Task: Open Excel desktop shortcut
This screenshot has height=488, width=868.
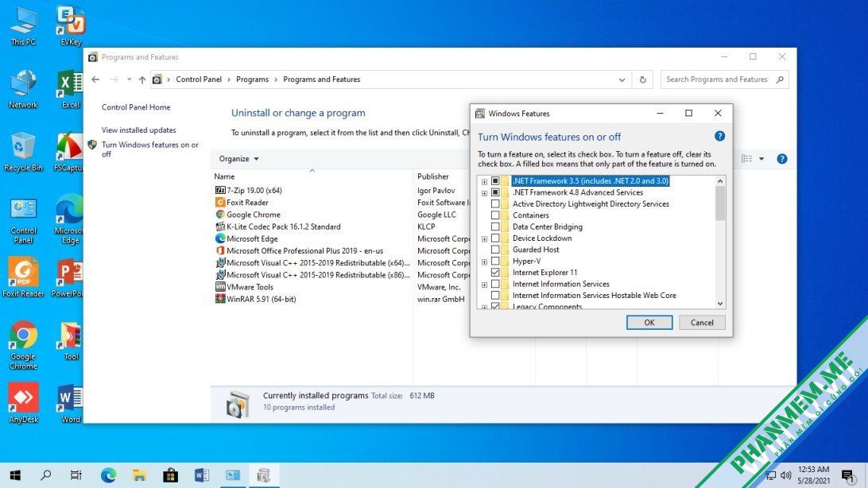Action: (70, 90)
